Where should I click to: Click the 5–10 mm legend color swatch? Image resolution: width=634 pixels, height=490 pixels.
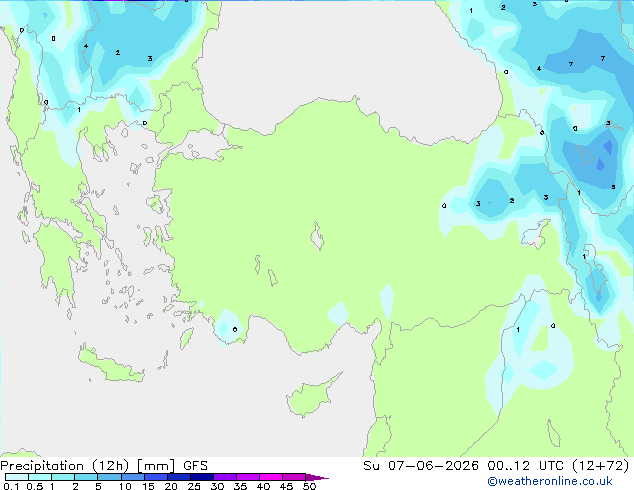pyautogui.click(x=109, y=477)
